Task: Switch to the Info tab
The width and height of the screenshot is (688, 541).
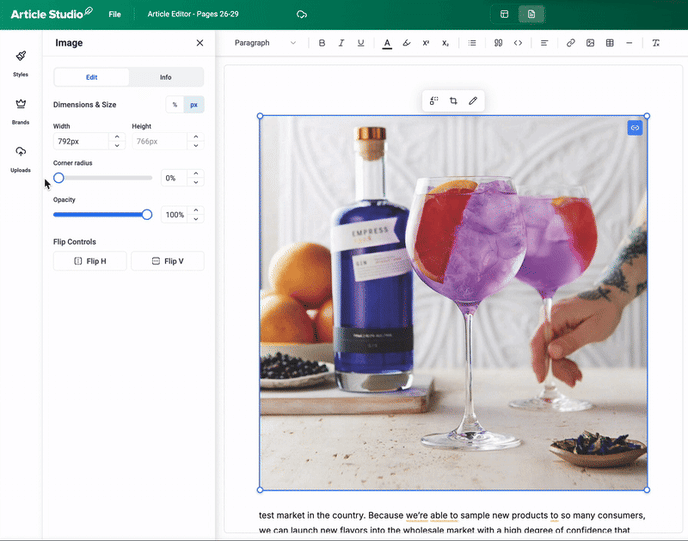Action: pyautogui.click(x=166, y=77)
